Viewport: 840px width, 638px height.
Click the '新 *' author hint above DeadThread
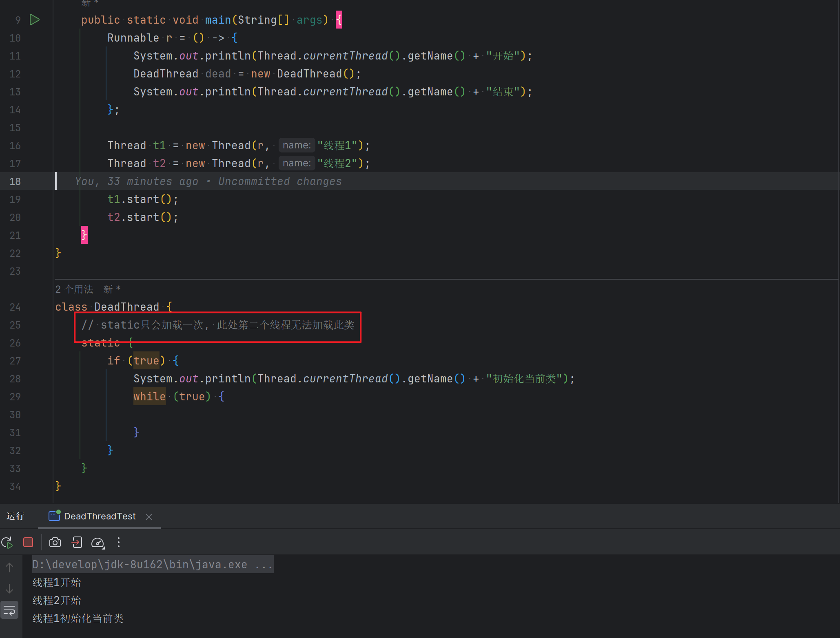click(x=112, y=289)
